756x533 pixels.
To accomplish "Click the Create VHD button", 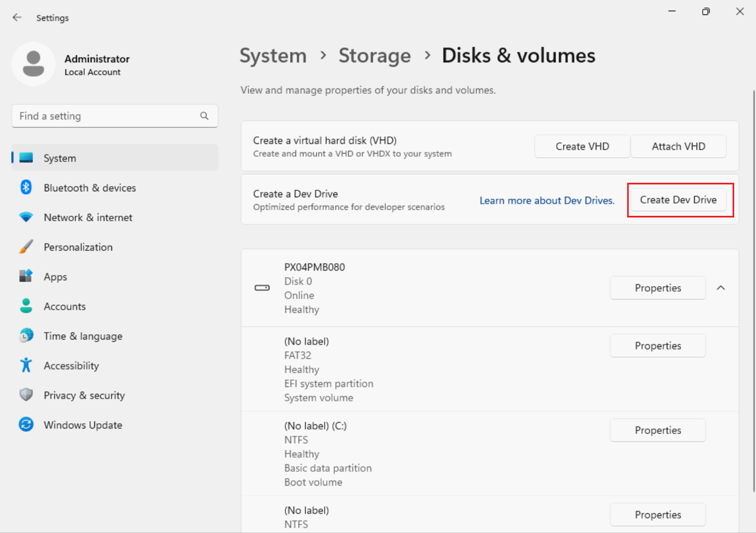I will point(582,146).
